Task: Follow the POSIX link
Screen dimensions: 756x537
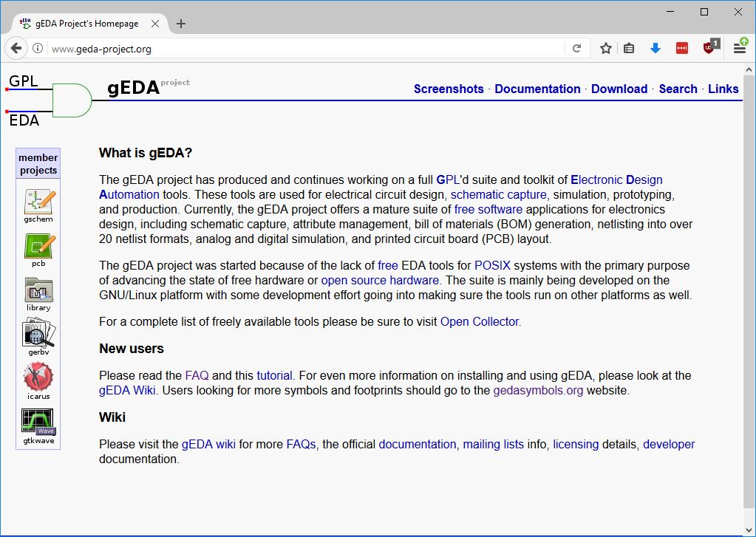Action: (492, 266)
